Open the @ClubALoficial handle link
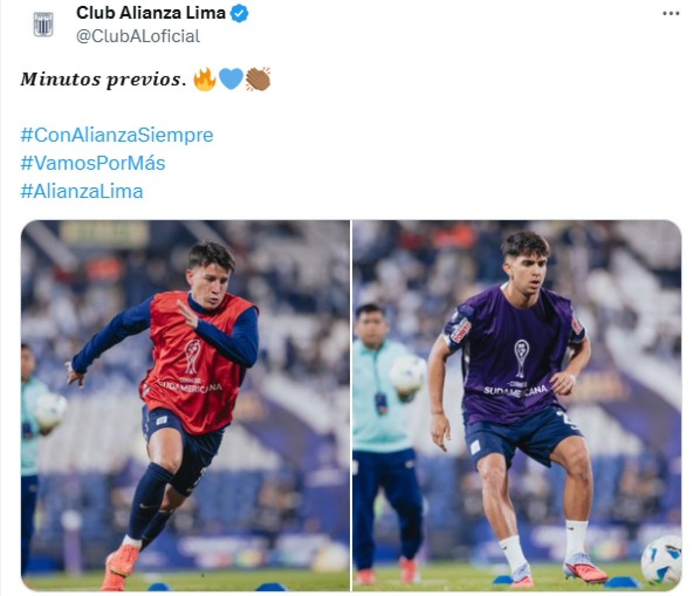This screenshot has height=596, width=700. pos(138,36)
